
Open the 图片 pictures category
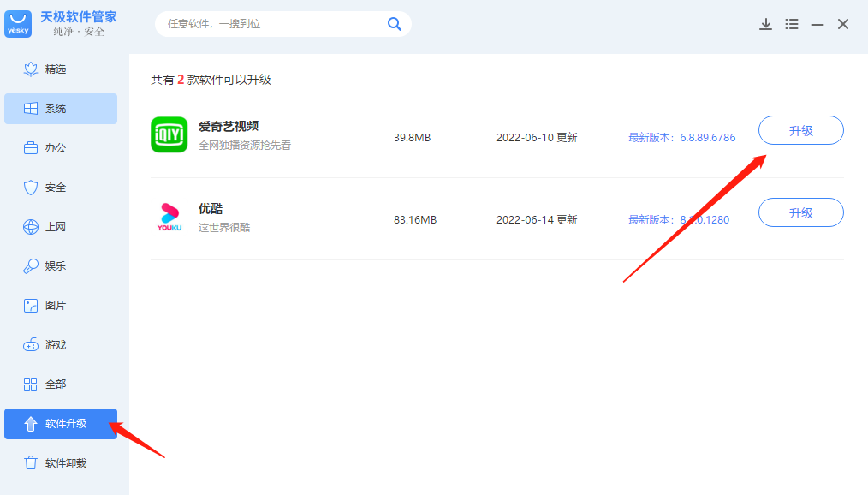61,305
